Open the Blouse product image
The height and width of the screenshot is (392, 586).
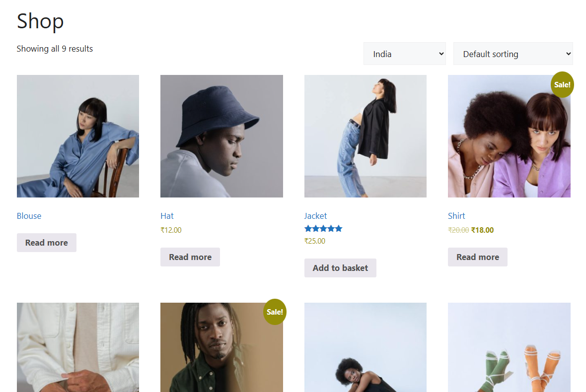tap(78, 136)
